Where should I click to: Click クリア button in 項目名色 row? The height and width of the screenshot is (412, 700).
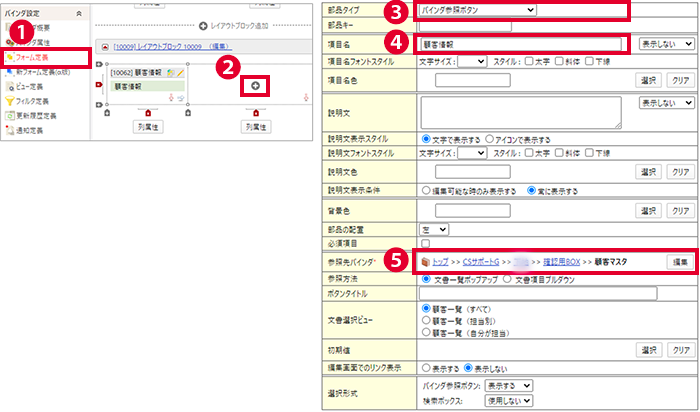tap(680, 80)
